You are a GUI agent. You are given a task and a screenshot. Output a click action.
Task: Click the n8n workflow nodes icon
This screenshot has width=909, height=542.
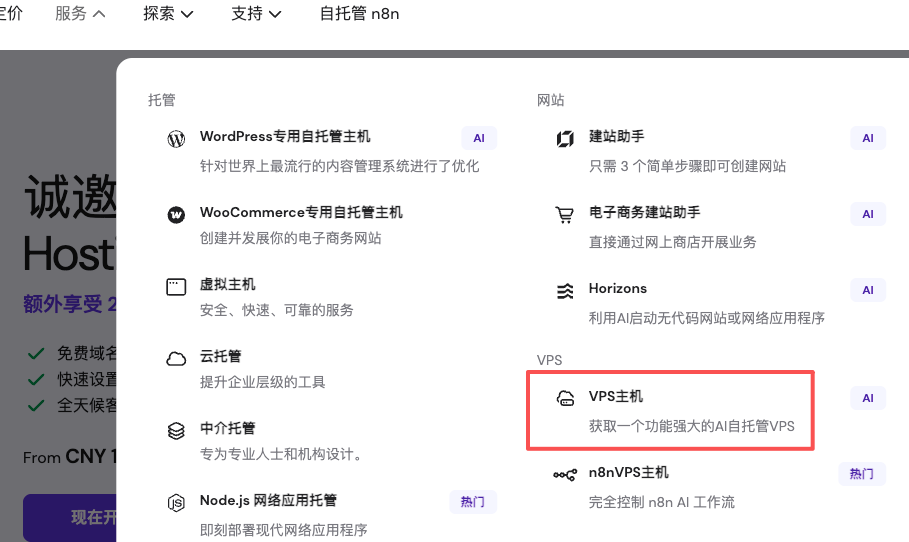(565, 475)
